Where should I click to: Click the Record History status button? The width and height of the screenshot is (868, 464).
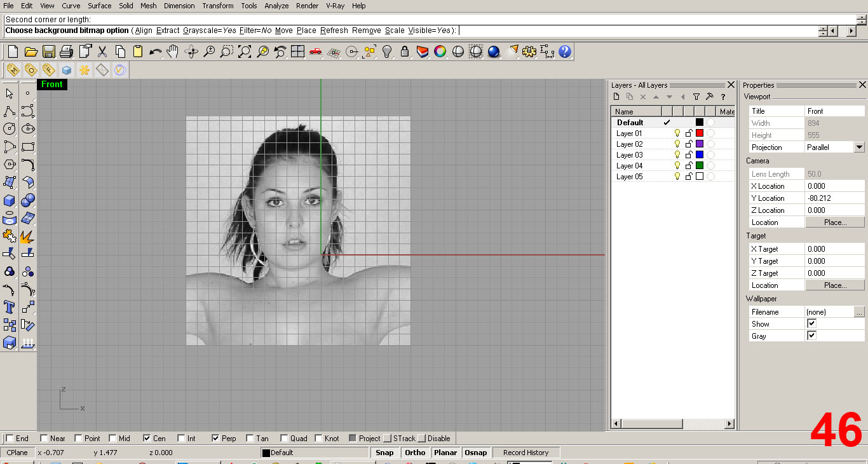tap(526, 453)
